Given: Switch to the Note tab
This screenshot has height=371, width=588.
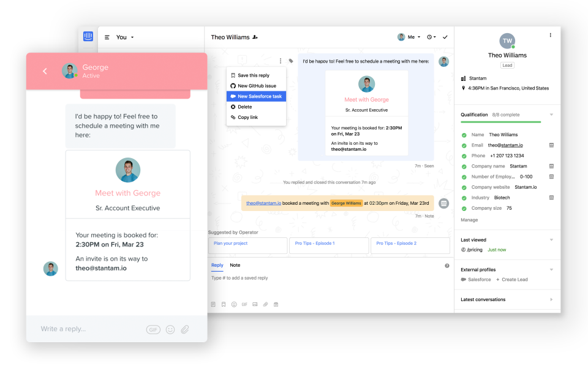Looking at the screenshot, I should coord(234,265).
